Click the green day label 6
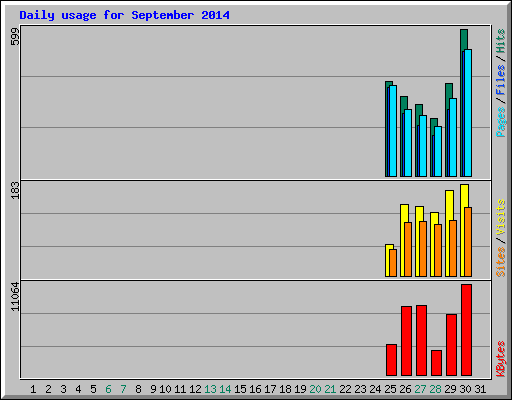Viewport: 512px width, 400px height. coord(108,389)
